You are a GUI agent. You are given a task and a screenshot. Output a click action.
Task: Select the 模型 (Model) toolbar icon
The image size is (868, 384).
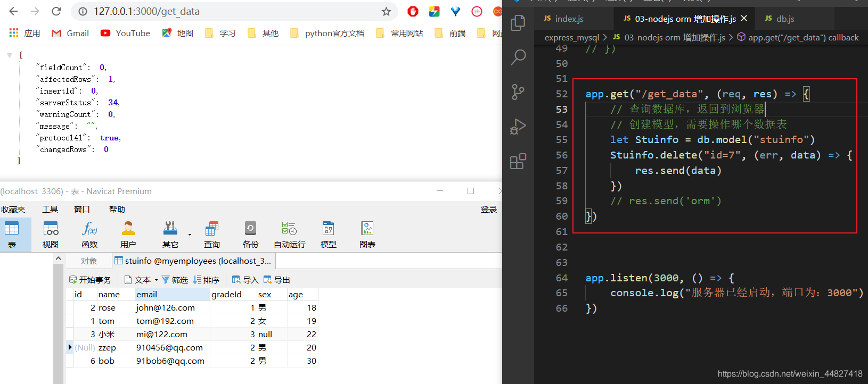click(329, 235)
